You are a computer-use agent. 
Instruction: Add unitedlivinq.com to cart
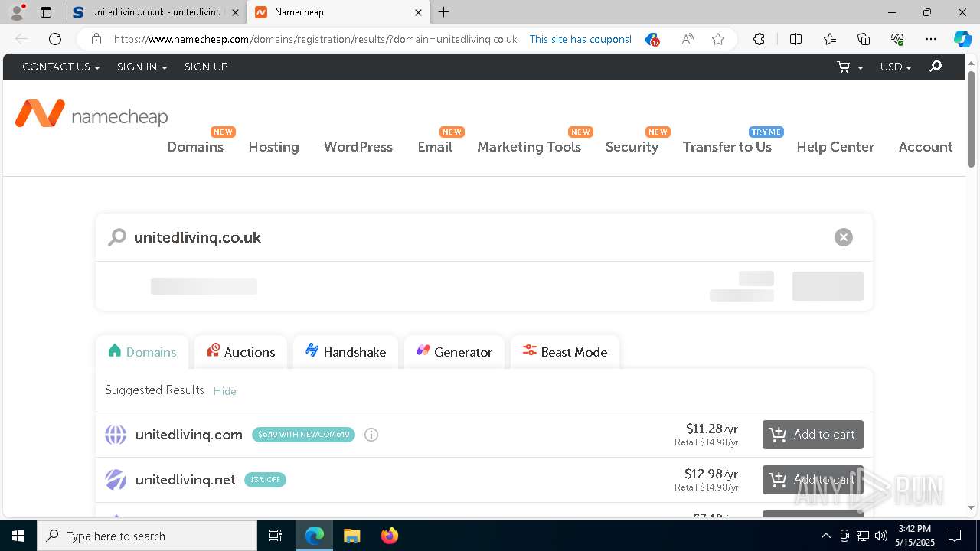pyautogui.click(x=813, y=435)
